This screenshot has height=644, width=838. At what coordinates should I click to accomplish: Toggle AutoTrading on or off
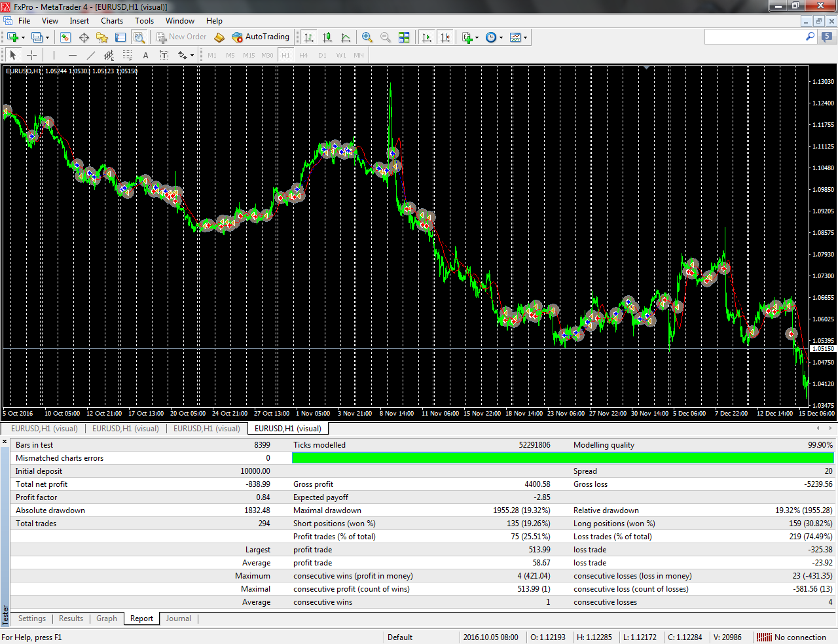pos(261,37)
